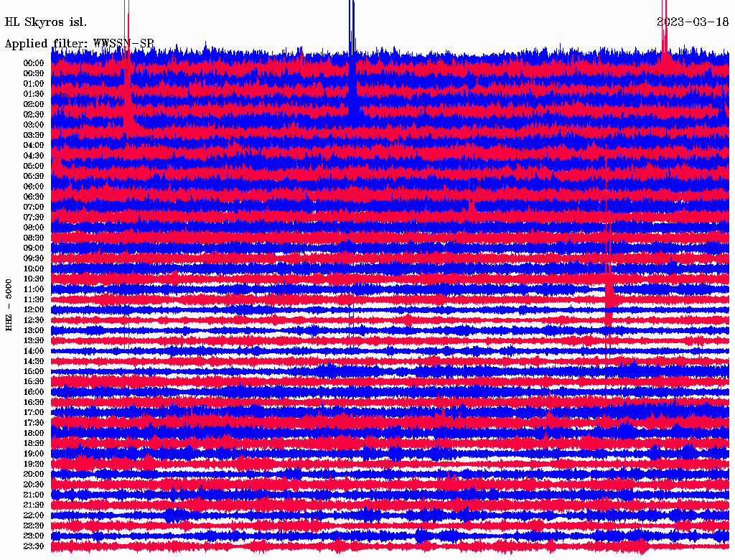Select the 09:00 time label
Viewport: 735px width, 560px height.
click(x=34, y=248)
